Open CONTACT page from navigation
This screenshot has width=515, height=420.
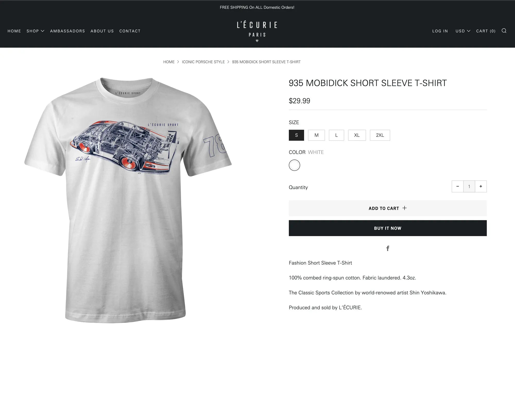click(x=130, y=31)
